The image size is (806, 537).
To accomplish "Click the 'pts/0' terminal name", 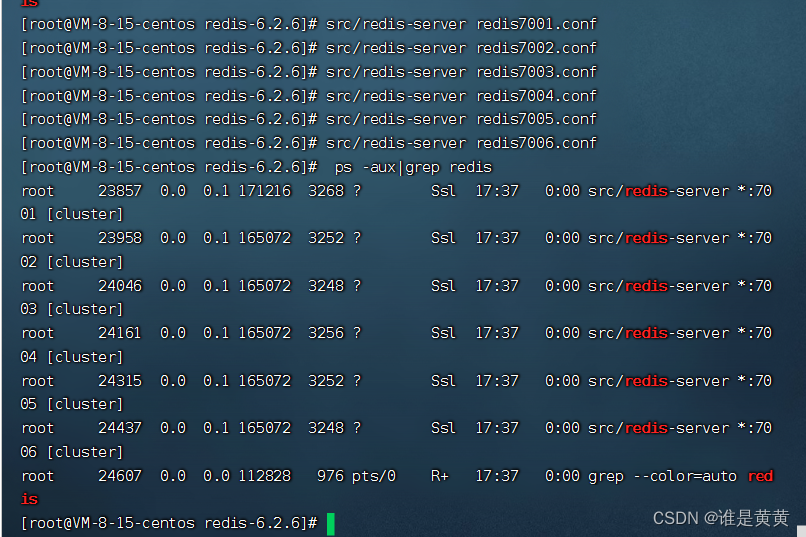I will click(x=374, y=476).
